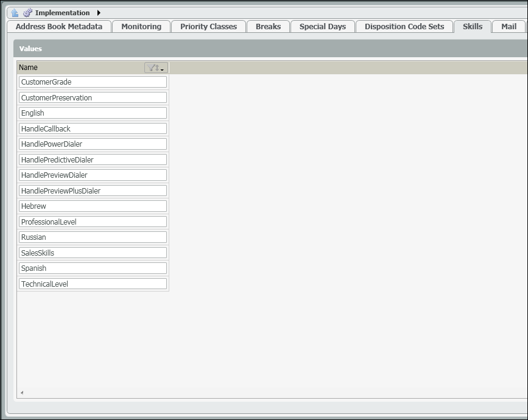
Task: Open the Special Days tab
Action: pos(322,27)
